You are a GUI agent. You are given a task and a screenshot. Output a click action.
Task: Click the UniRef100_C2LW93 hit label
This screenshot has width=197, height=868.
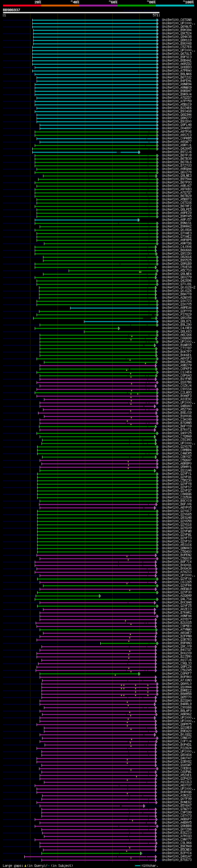pyautogui.click(x=176, y=393)
